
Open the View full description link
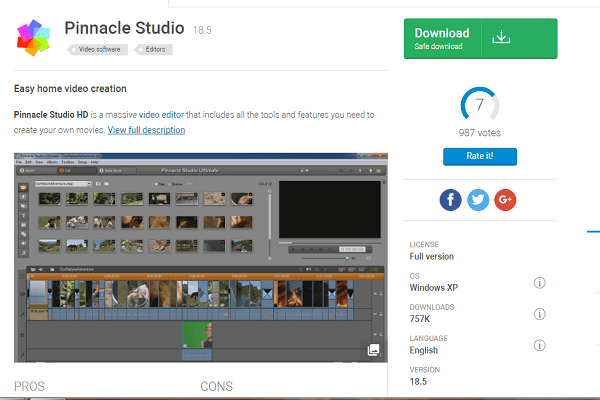coord(146,130)
